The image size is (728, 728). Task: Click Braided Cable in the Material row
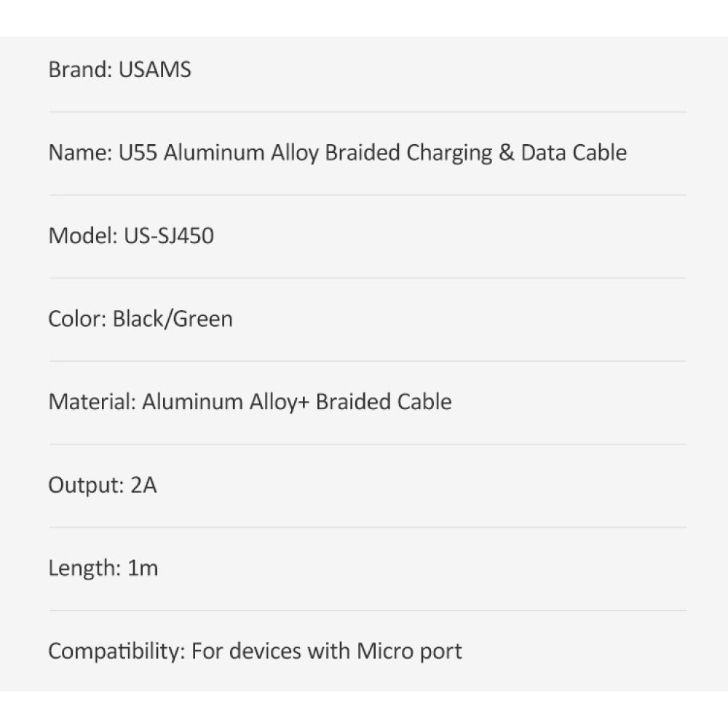click(384, 402)
